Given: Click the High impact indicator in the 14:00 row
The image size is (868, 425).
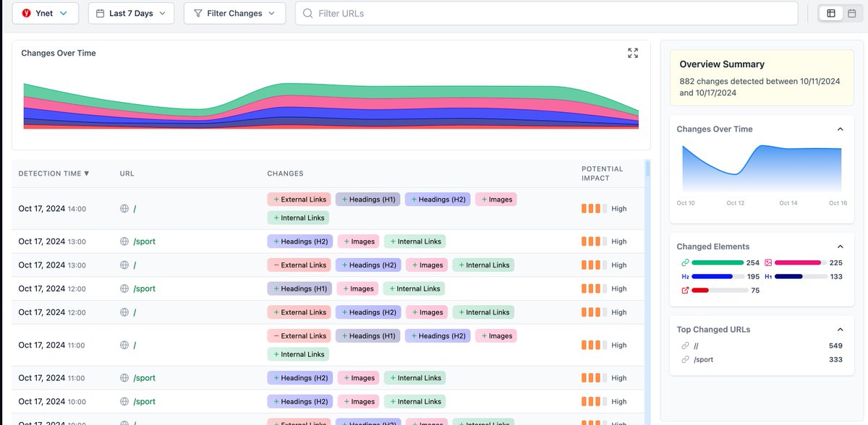Looking at the screenshot, I should tap(604, 208).
